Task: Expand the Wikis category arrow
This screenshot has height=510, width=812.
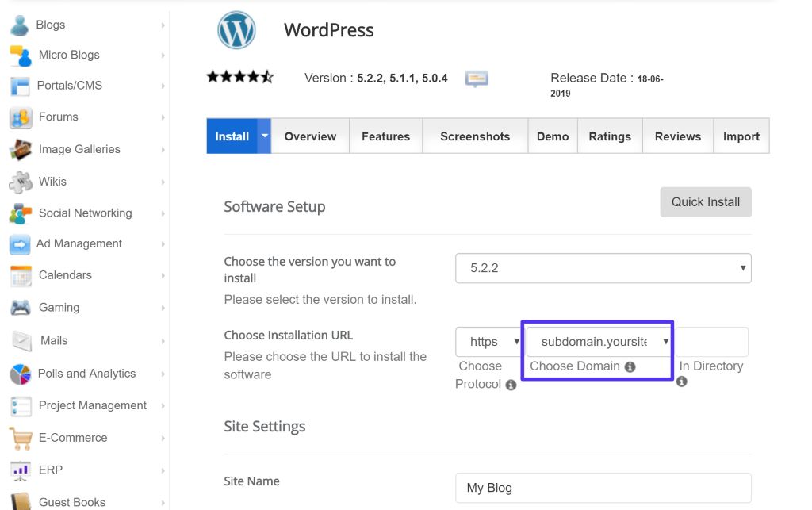Action: pyautogui.click(x=163, y=182)
